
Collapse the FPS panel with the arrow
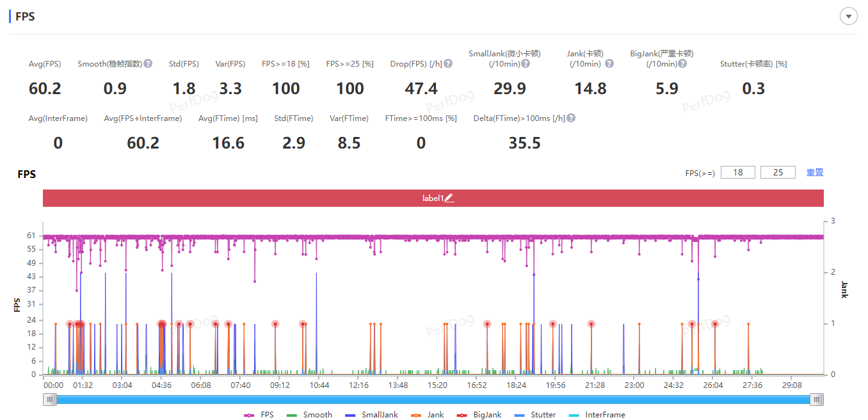tap(849, 17)
